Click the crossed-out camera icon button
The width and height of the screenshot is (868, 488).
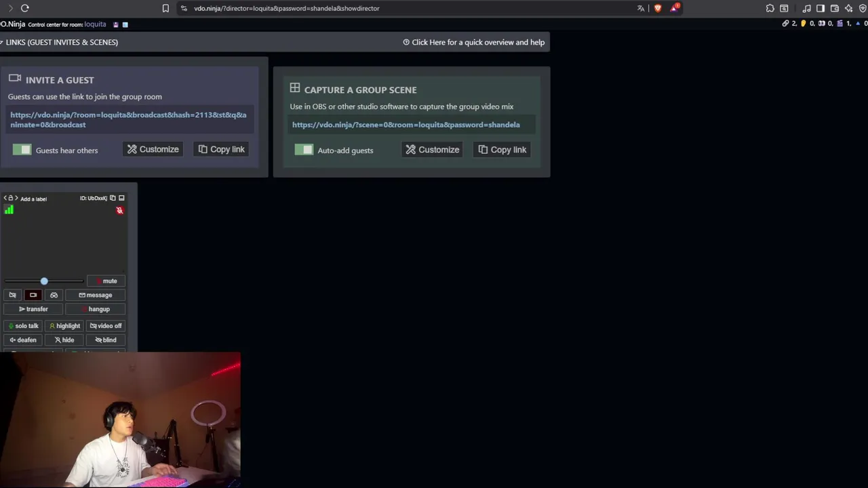12,295
